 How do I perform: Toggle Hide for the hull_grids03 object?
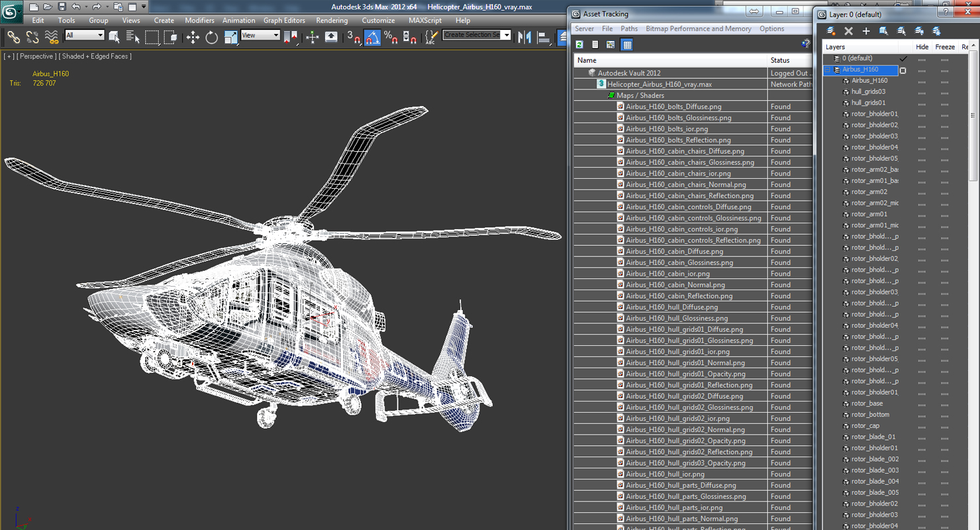pyautogui.click(x=922, y=92)
